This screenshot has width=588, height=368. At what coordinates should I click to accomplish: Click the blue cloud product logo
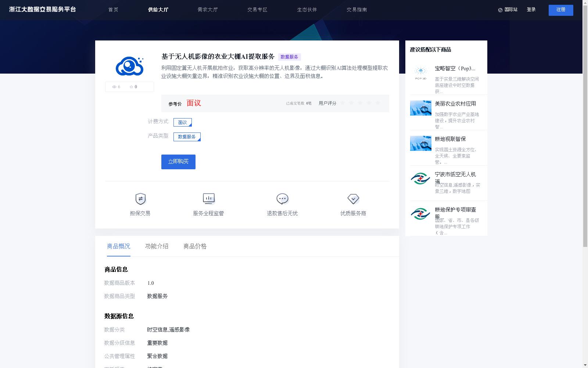[x=130, y=66]
